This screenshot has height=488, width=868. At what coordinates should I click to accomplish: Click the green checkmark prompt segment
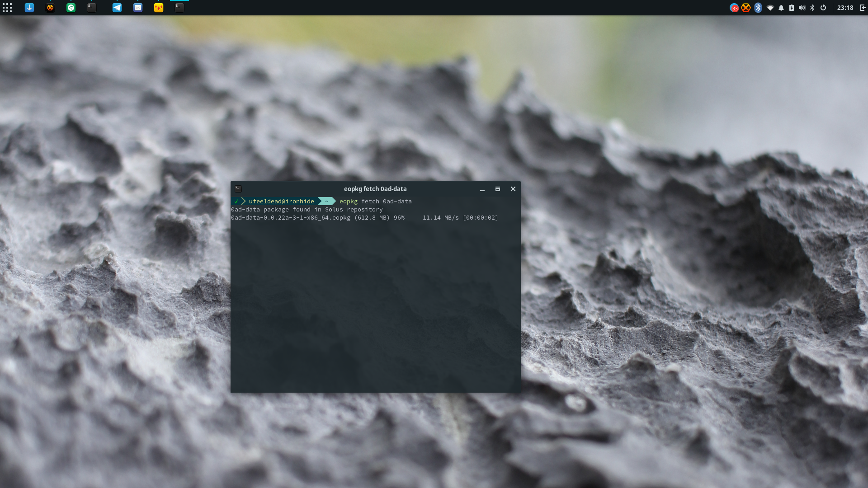(x=236, y=202)
